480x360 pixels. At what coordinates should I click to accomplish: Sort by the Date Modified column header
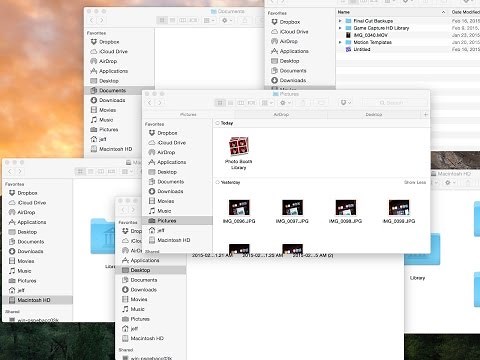tap(465, 12)
